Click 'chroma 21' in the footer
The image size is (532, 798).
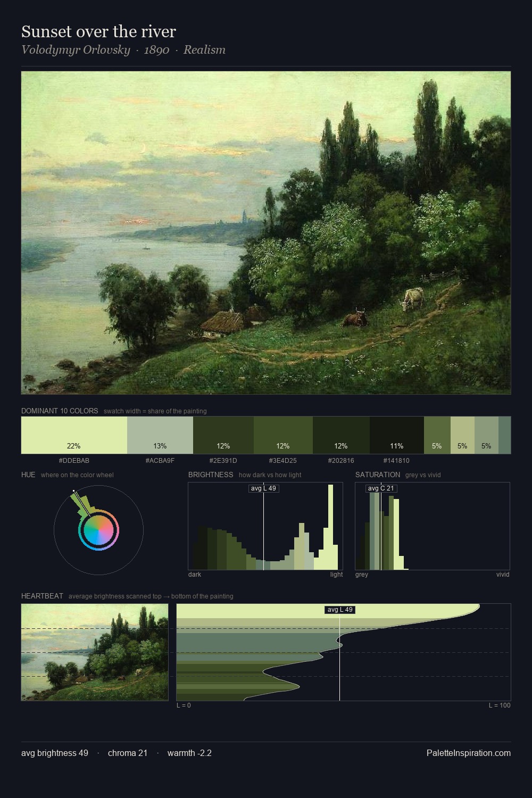(x=128, y=753)
